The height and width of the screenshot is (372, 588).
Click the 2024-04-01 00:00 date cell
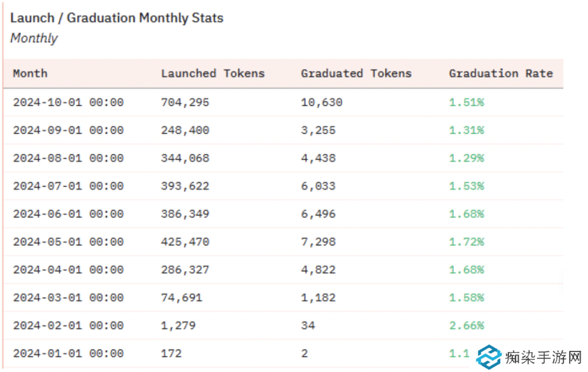[68, 270]
